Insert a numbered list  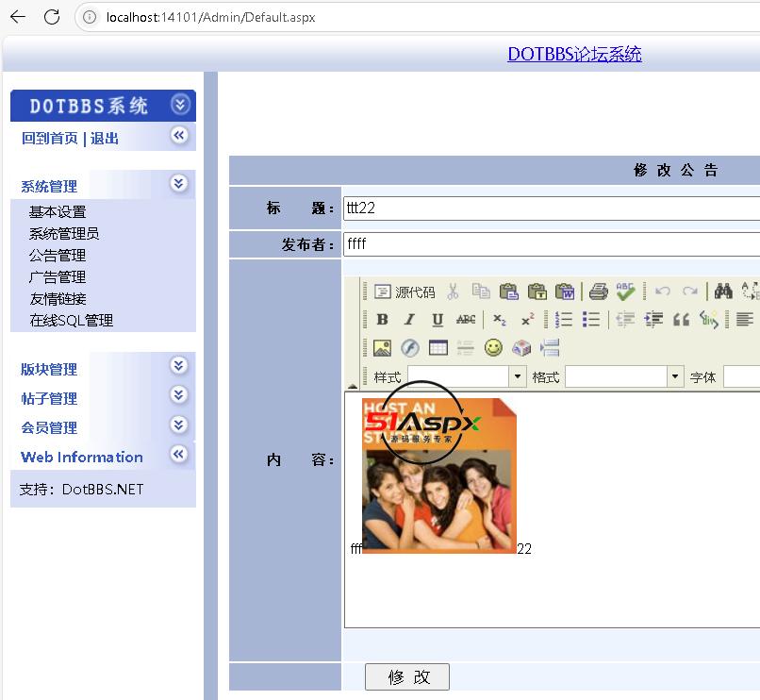[564, 320]
